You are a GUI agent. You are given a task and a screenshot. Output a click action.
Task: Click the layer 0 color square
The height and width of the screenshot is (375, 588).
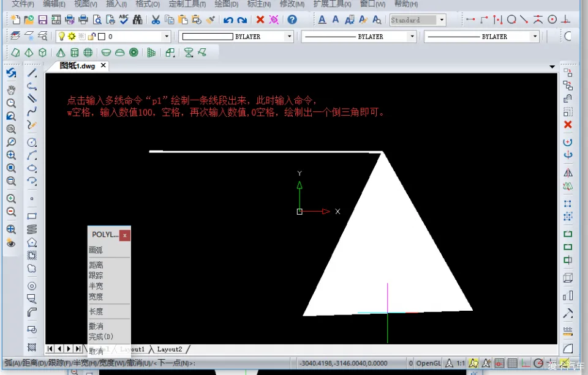102,36
